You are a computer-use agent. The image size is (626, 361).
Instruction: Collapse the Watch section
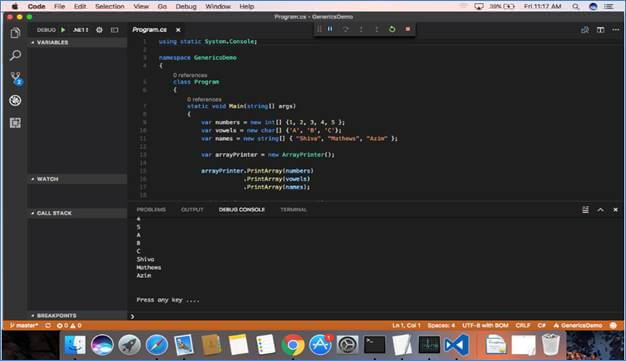[77, 179]
